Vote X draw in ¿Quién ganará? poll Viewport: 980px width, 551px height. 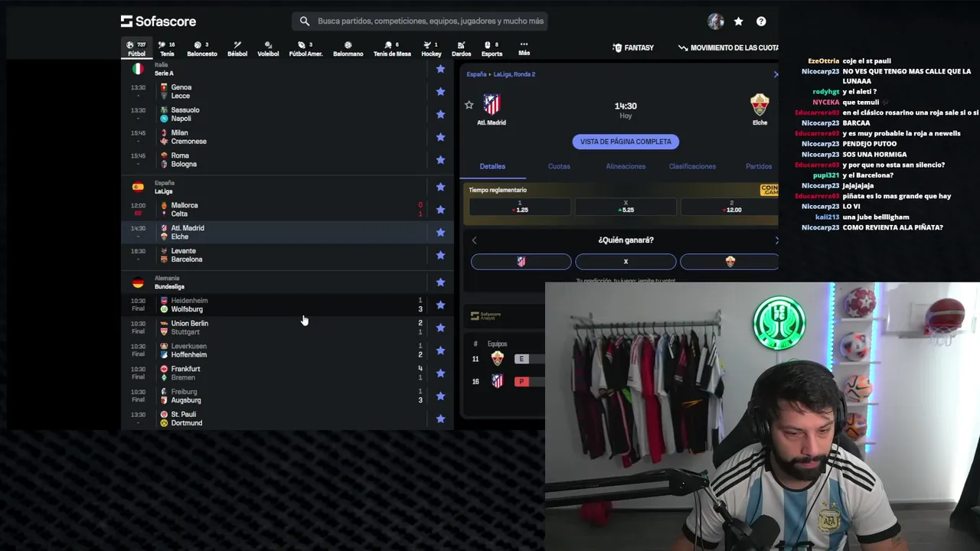(x=626, y=262)
